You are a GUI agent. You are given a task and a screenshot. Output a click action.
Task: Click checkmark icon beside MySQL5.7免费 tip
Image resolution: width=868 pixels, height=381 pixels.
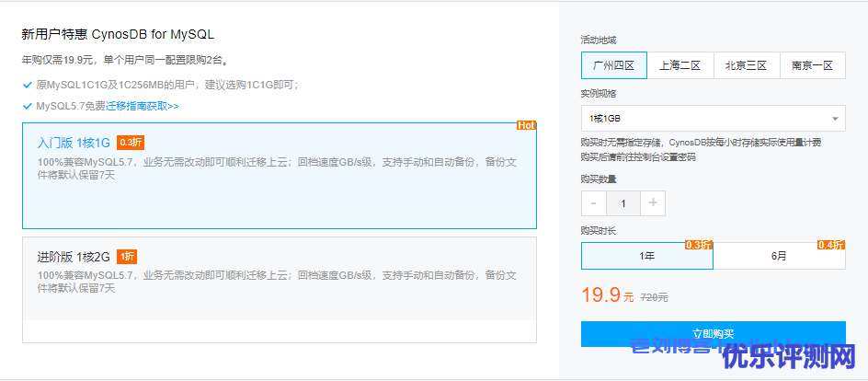point(28,106)
